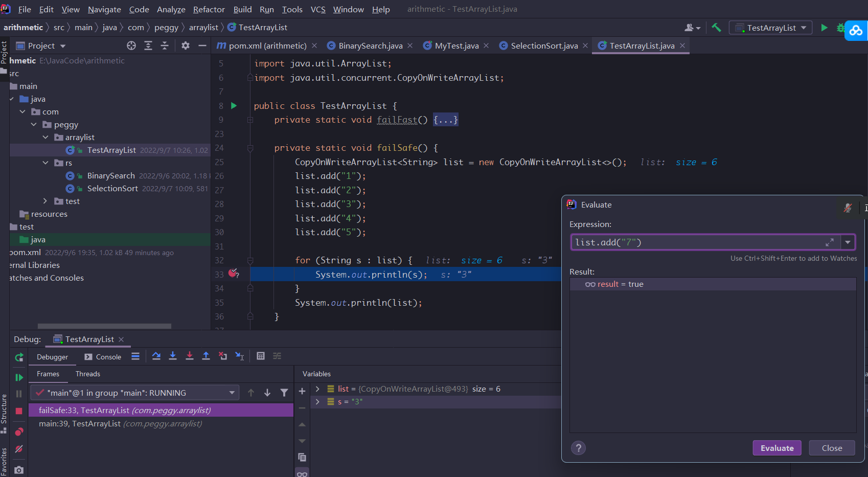The image size is (868, 477).
Task: Open Evaluate Expression calculator icon
Action: pyautogui.click(x=261, y=356)
